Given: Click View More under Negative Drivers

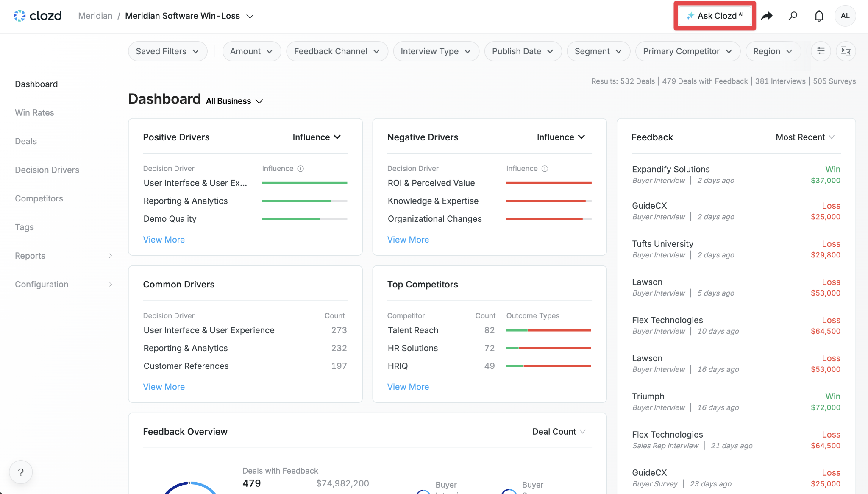Looking at the screenshot, I should click(408, 240).
